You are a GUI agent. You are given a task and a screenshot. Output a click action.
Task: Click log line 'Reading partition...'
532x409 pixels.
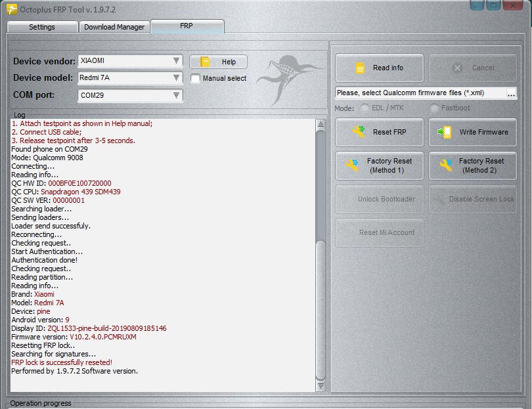42,277
